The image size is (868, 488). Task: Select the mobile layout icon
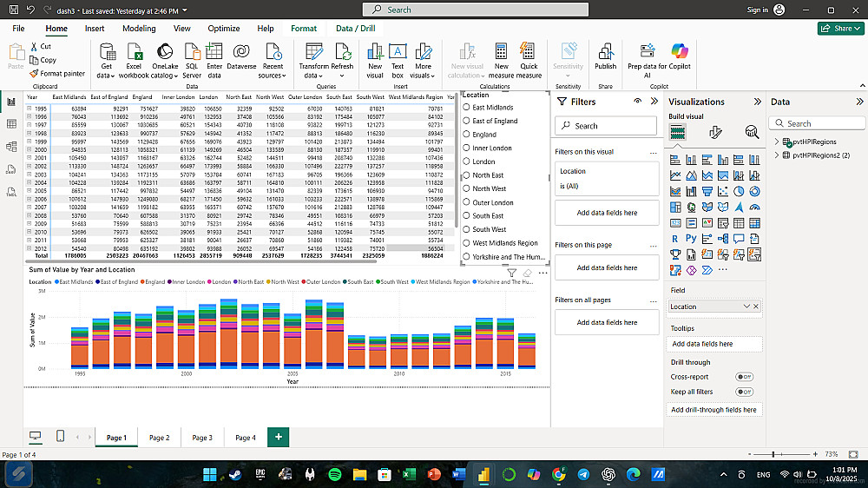[x=60, y=437]
